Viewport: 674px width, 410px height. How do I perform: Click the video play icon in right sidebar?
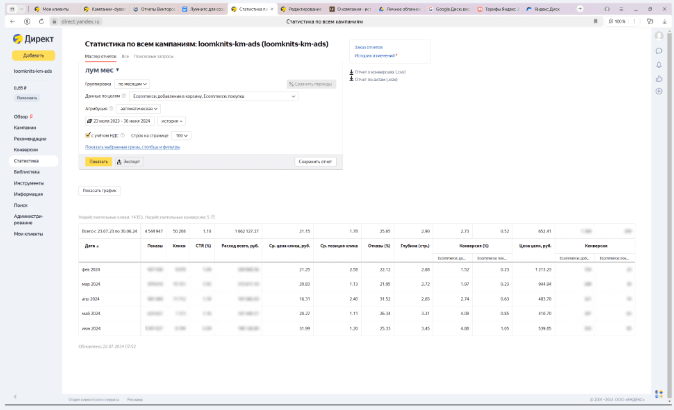point(659,91)
